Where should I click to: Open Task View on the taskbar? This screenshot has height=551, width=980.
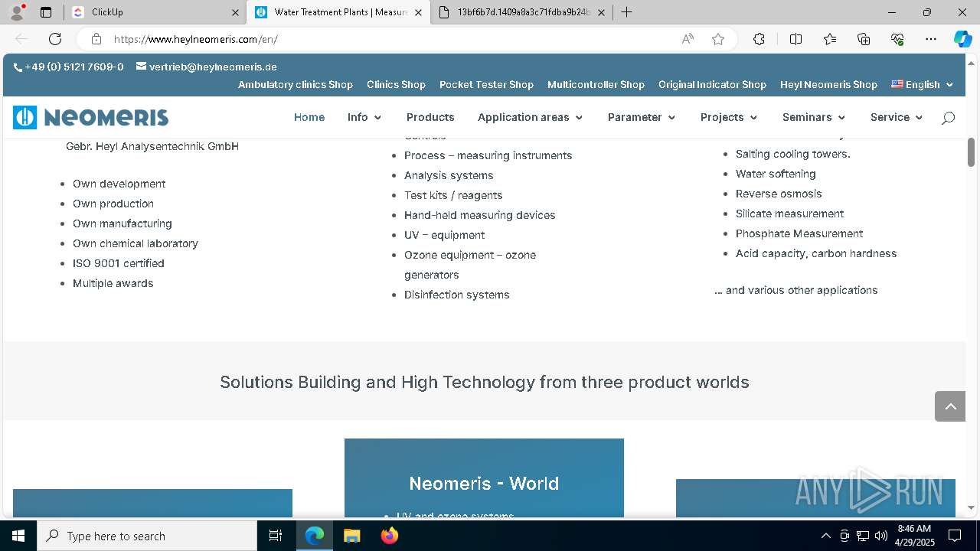(x=276, y=536)
